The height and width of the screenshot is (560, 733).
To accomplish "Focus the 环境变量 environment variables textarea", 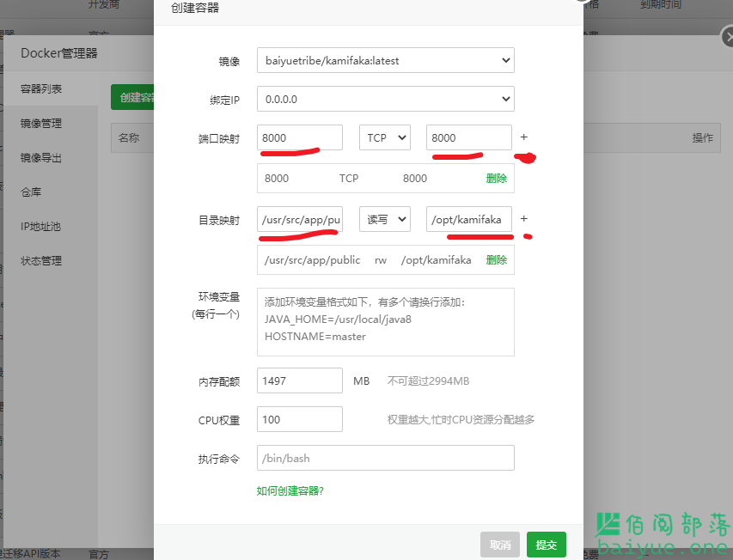I will coord(385,321).
